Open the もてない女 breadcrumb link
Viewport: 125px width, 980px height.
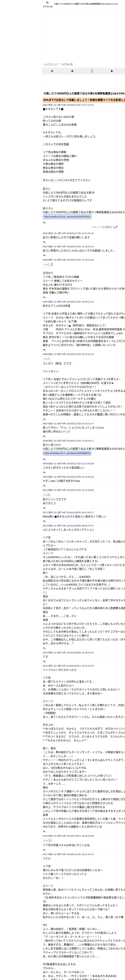[x=67, y=64]
